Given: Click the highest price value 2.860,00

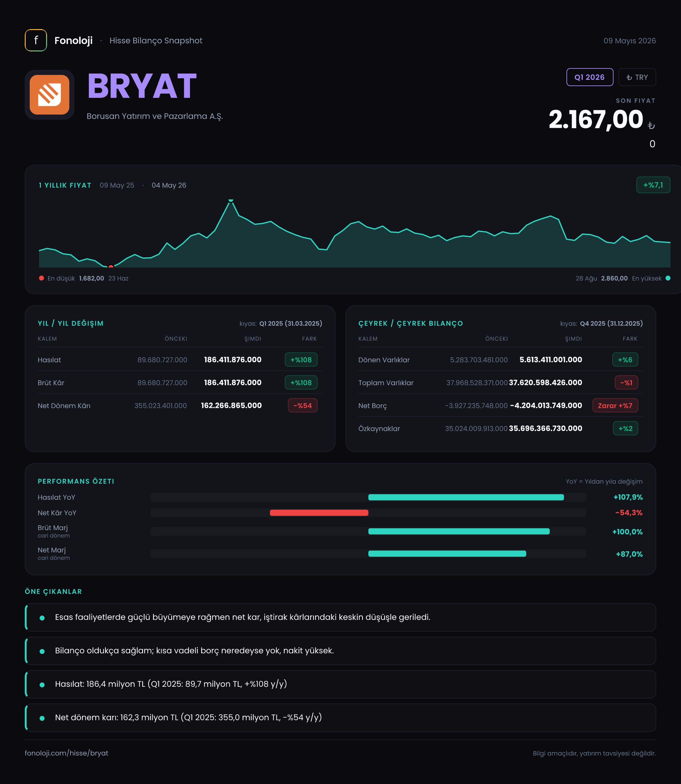Looking at the screenshot, I should point(614,278).
